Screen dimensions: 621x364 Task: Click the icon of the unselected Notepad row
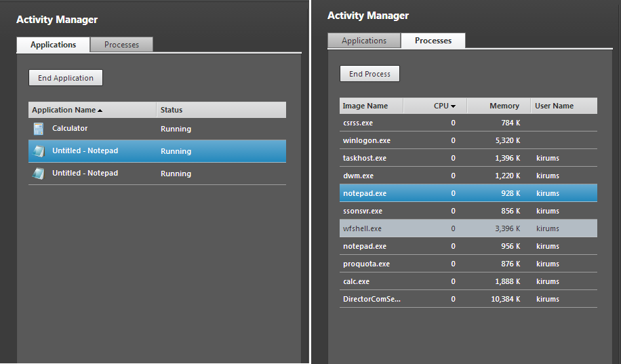39,174
